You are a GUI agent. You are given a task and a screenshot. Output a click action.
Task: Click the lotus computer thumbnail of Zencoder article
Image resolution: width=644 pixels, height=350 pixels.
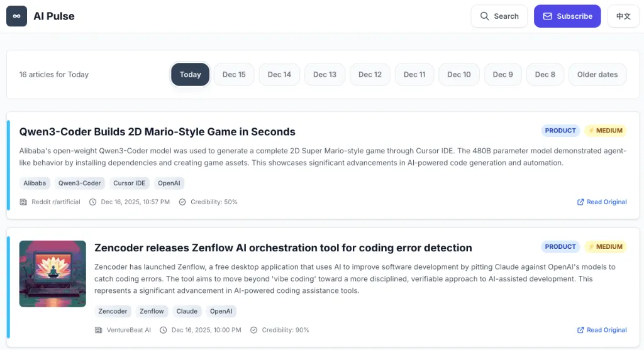[x=53, y=274]
